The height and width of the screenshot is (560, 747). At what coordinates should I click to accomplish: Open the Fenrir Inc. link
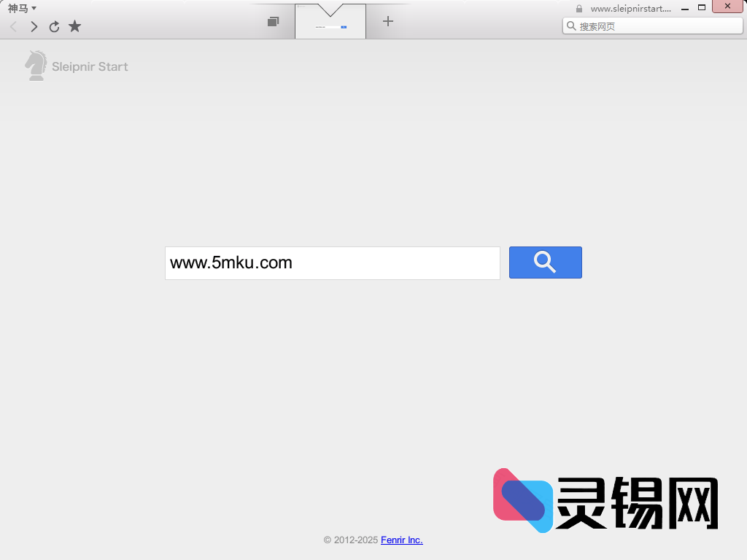[x=401, y=540]
